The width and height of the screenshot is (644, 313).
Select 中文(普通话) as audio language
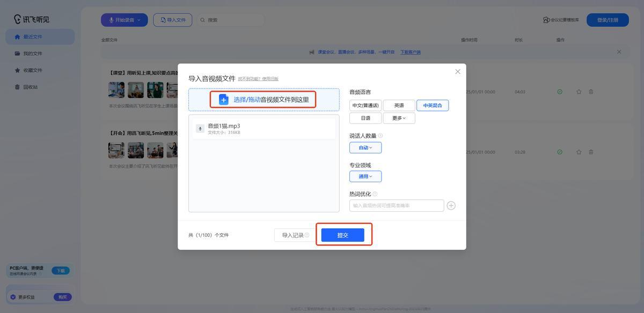(365, 105)
